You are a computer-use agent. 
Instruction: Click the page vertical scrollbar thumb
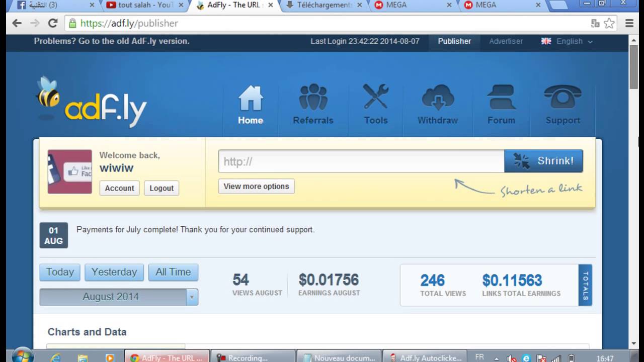click(634, 68)
